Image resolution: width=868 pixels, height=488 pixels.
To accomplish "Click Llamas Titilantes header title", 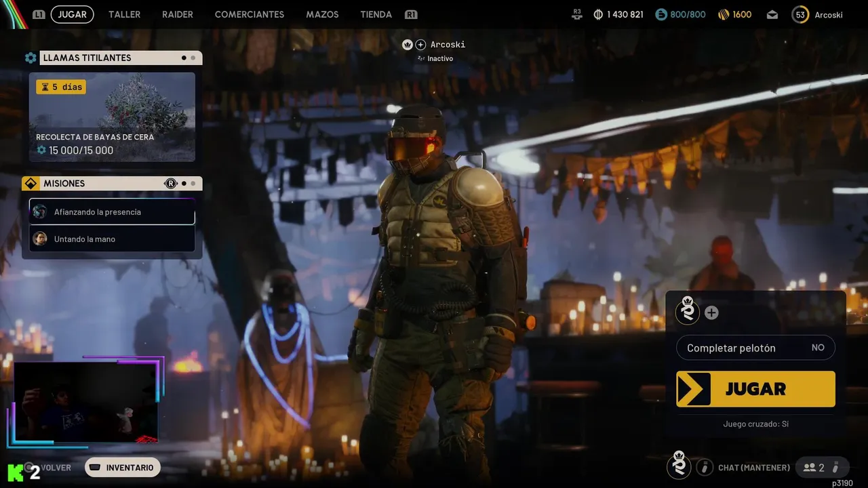I will (x=87, y=58).
